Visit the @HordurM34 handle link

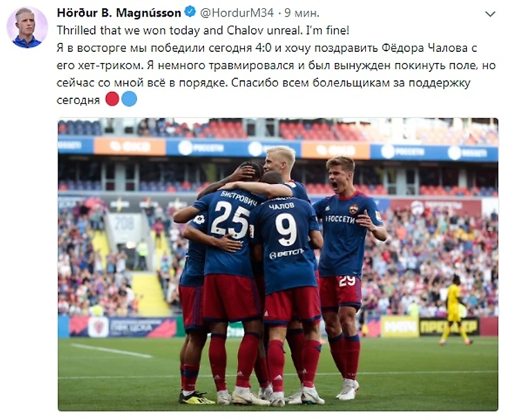click(237, 13)
